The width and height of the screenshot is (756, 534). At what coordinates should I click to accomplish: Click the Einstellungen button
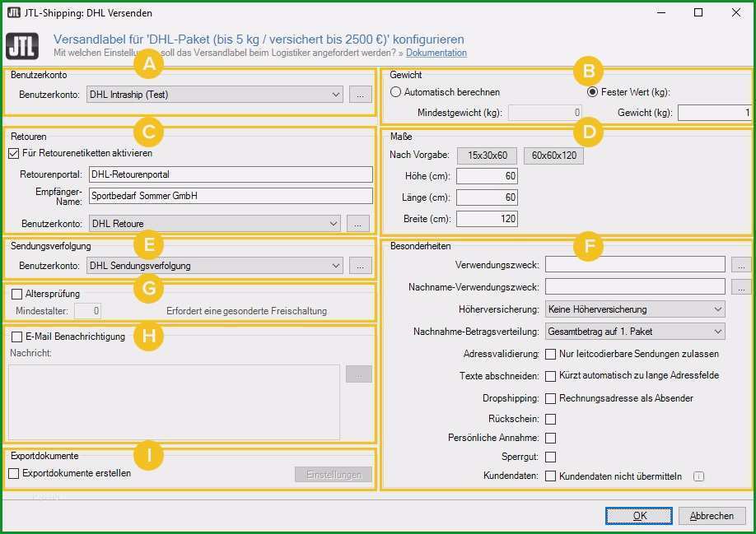point(334,475)
